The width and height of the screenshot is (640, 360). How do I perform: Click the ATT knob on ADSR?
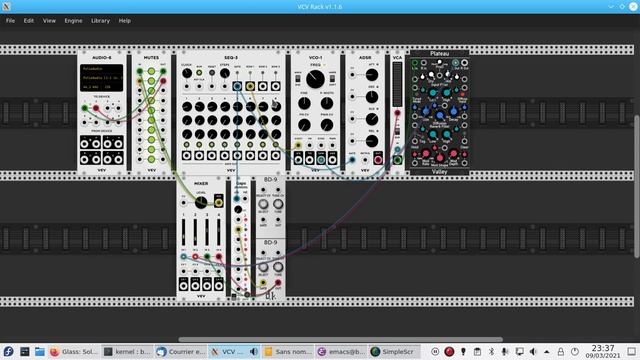point(371,75)
